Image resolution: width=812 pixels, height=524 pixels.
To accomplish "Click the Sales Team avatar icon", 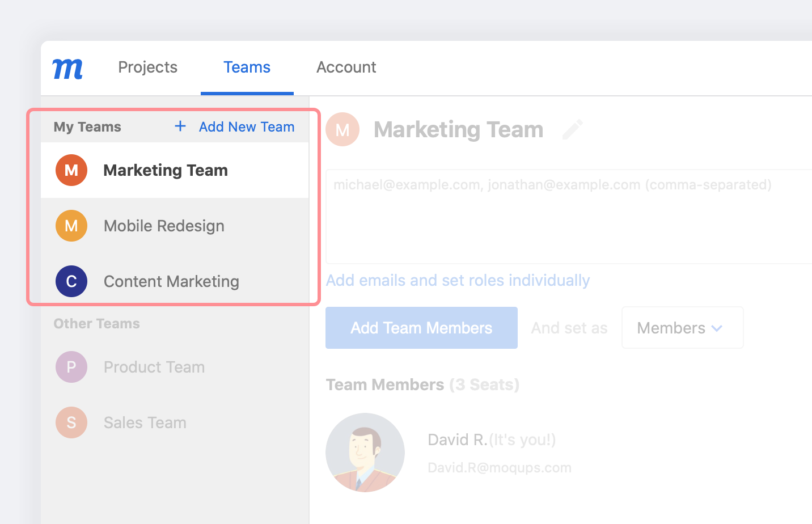I will click(x=71, y=422).
